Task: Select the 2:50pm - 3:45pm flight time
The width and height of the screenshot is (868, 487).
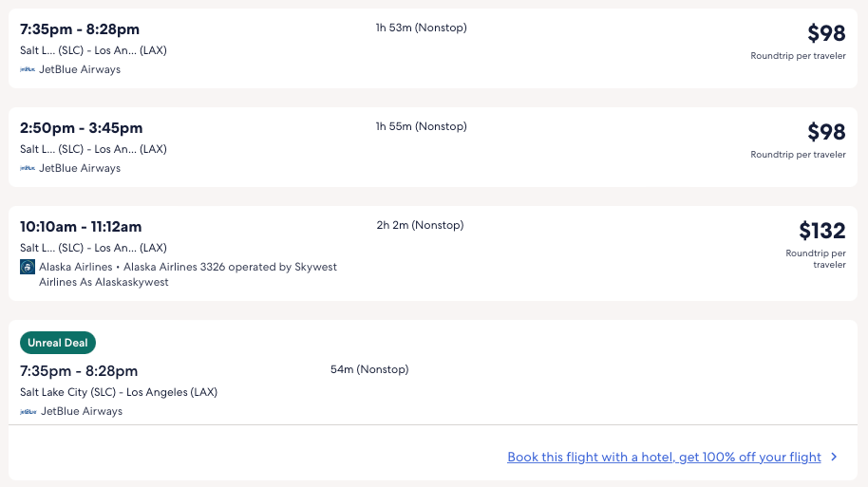Action: click(82, 128)
